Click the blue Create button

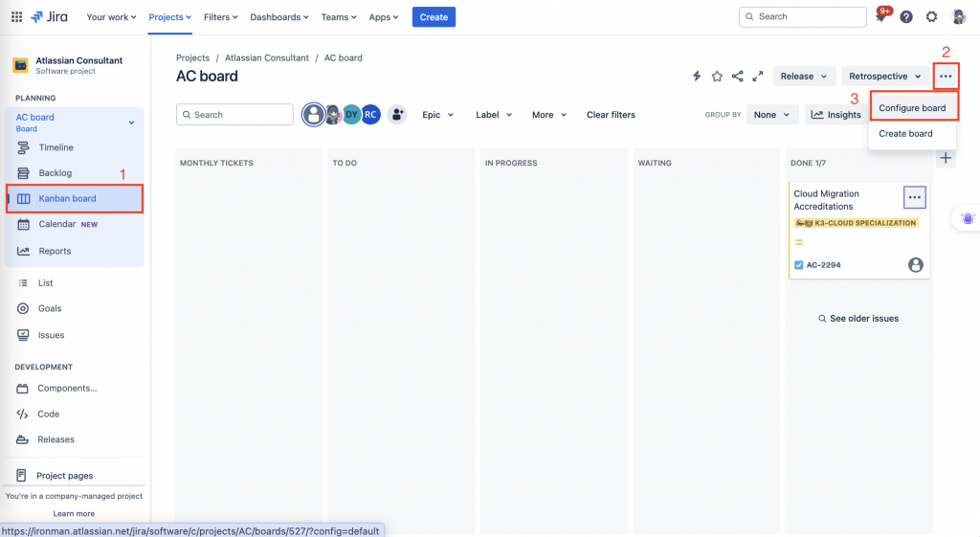(x=434, y=17)
